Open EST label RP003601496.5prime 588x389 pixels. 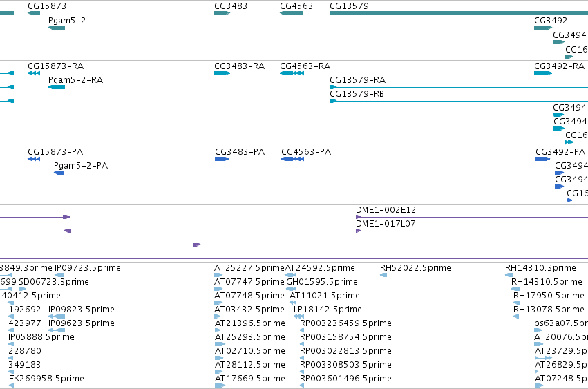(x=345, y=379)
